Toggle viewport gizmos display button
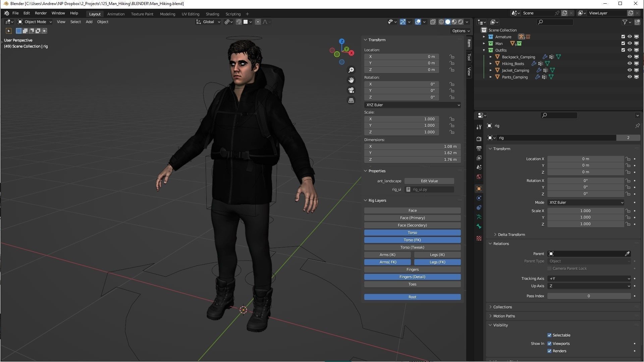 403,22
